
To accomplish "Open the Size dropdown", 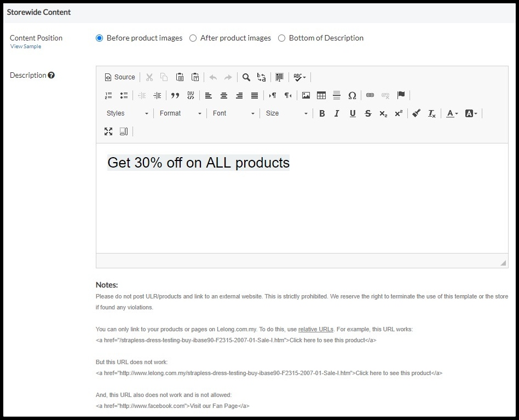I will click(x=286, y=113).
